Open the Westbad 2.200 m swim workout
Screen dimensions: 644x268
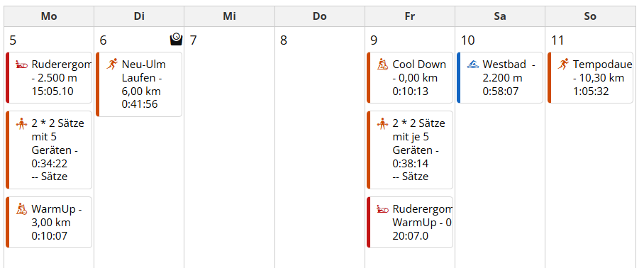click(x=500, y=77)
